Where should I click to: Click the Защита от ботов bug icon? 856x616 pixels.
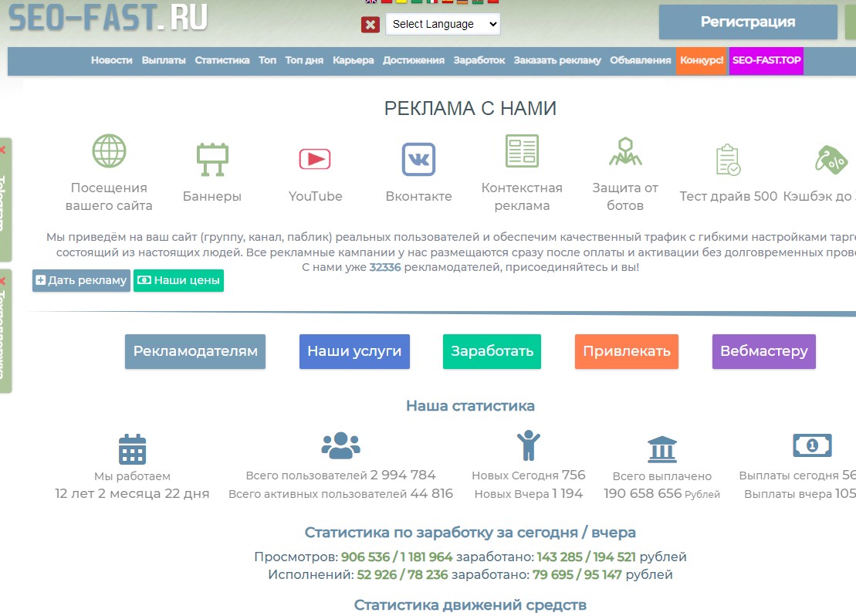tap(625, 151)
